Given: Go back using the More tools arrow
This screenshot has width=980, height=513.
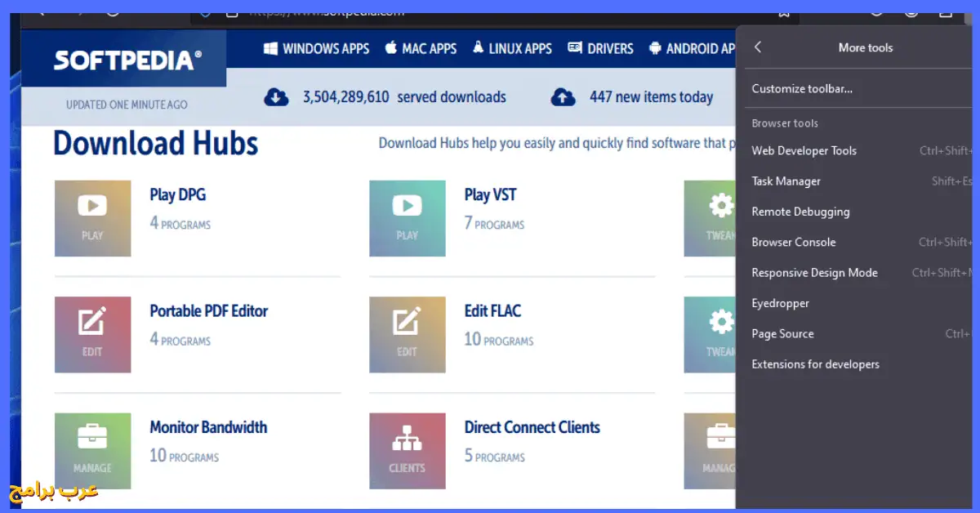Looking at the screenshot, I should [758, 47].
